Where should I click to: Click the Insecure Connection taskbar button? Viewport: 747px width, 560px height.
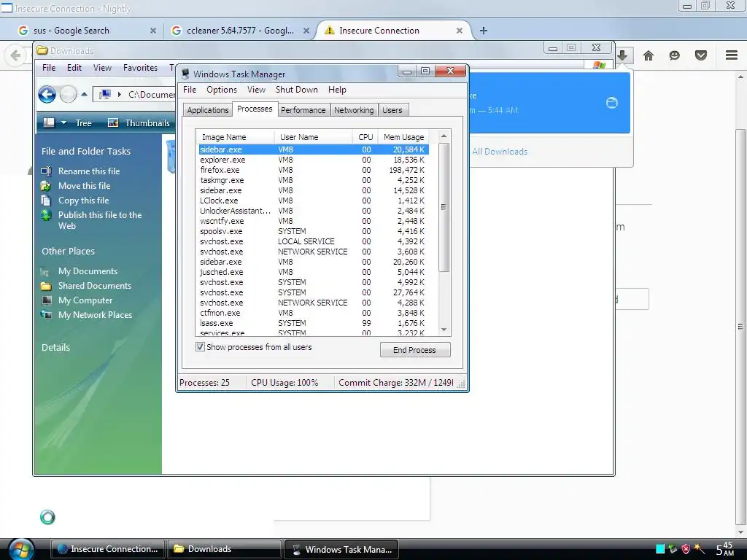pyautogui.click(x=108, y=549)
